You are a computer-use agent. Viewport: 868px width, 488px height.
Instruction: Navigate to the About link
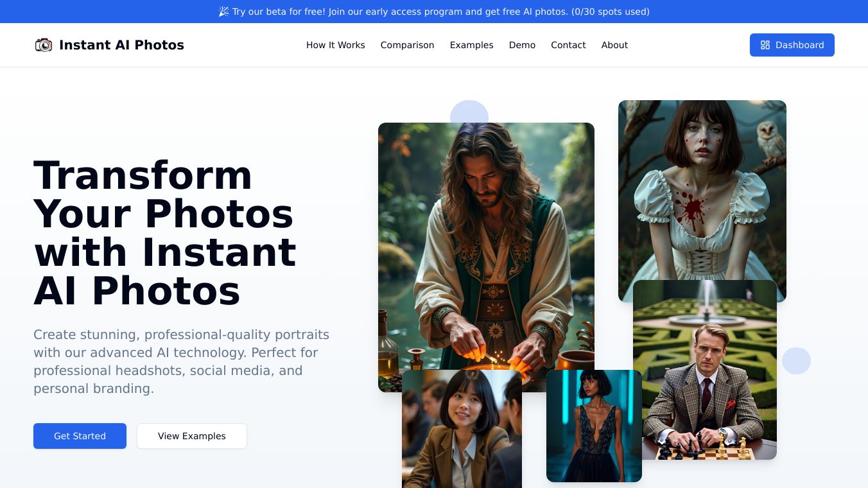pos(614,45)
